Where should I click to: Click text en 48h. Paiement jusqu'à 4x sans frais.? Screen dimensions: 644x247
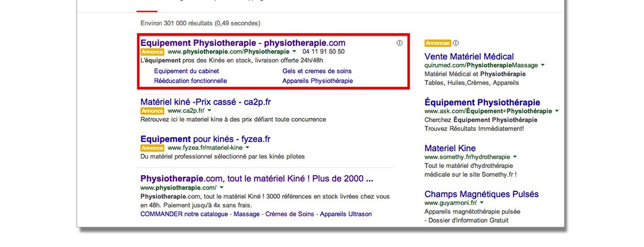coord(196,205)
